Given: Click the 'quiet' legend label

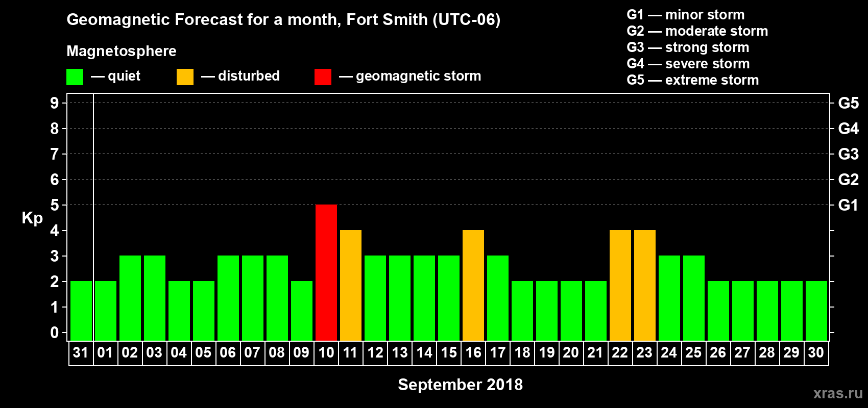Looking at the screenshot, I should point(124,76).
